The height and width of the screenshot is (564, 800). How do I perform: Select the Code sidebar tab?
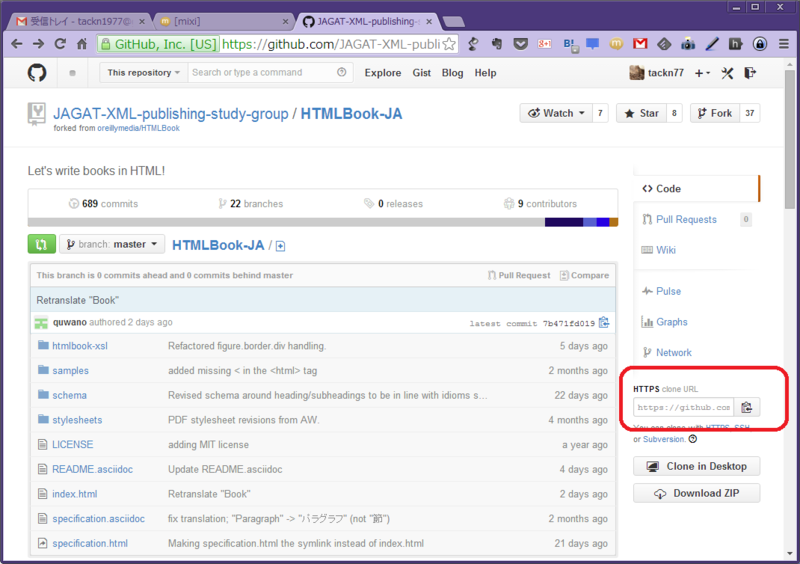(696, 189)
